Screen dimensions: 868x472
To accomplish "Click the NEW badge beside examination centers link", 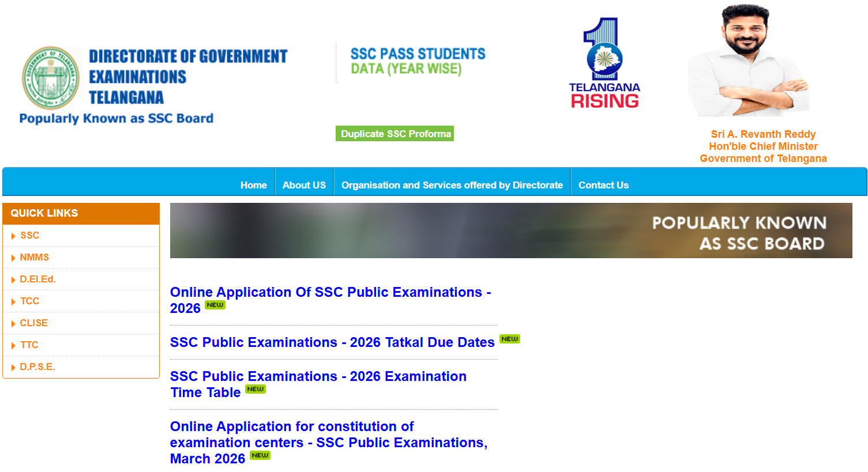I will pyautogui.click(x=260, y=455).
